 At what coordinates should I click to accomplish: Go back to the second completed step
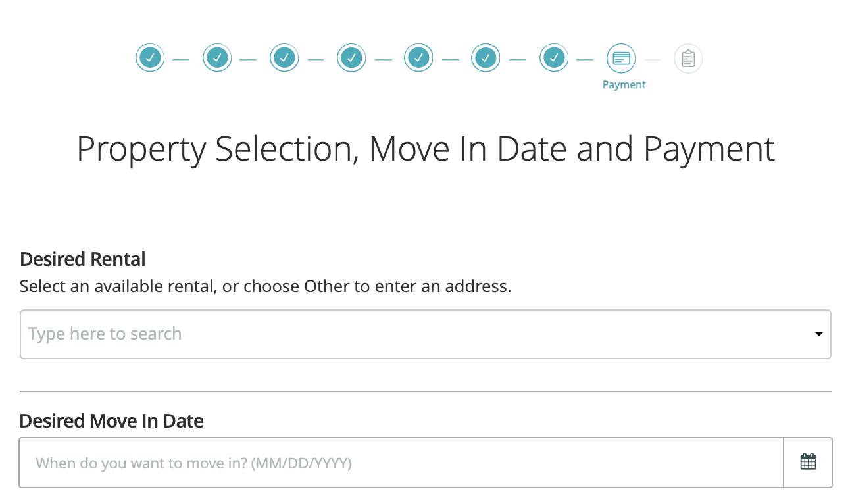(x=217, y=59)
